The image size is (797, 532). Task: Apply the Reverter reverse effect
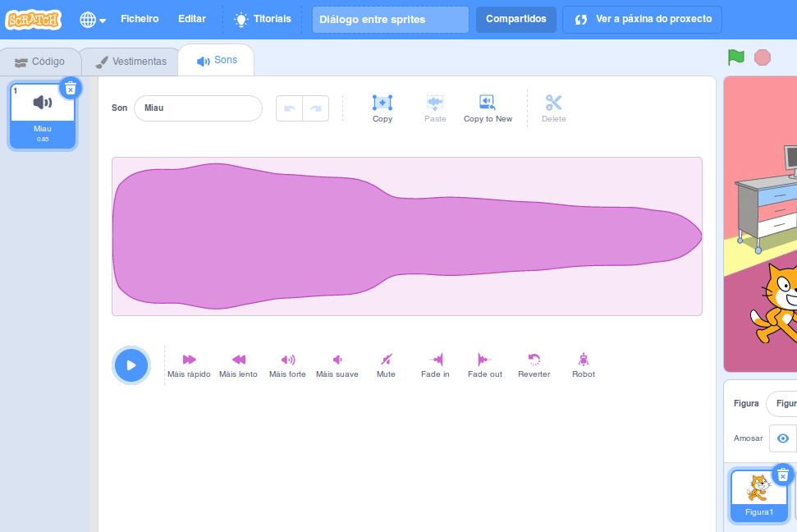click(534, 365)
